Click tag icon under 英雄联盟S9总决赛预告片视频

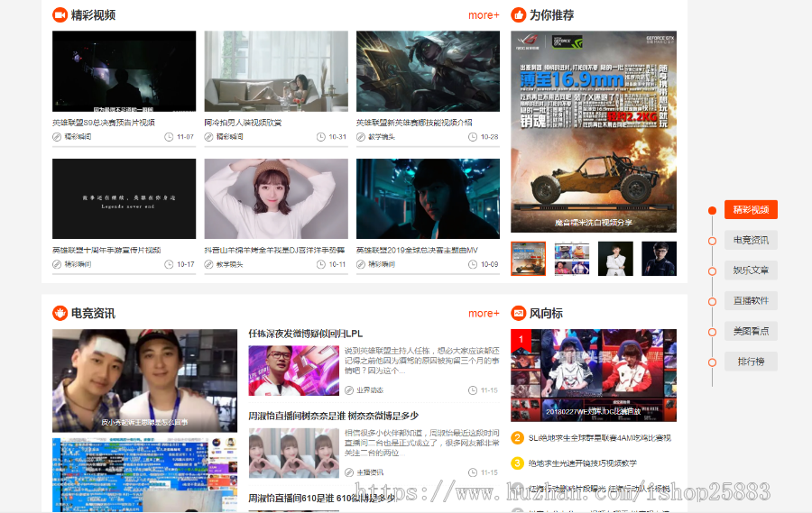click(57, 137)
